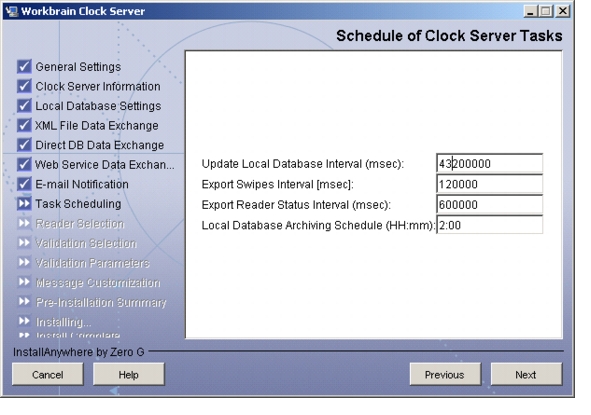Image resolution: width=591 pixels, height=415 pixels.
Task: Click the Local Database Settings checkmark icon
Action: coord(24,106)
